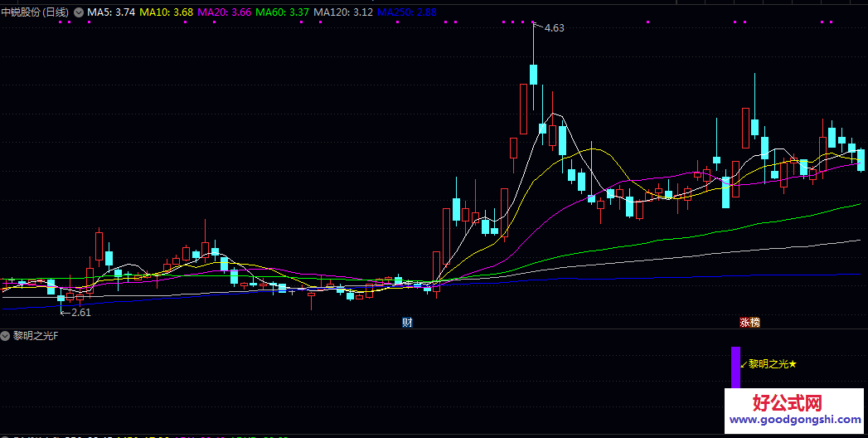Select the MA5 moving average label
This screenshot has width=868, height=438.
112,12
